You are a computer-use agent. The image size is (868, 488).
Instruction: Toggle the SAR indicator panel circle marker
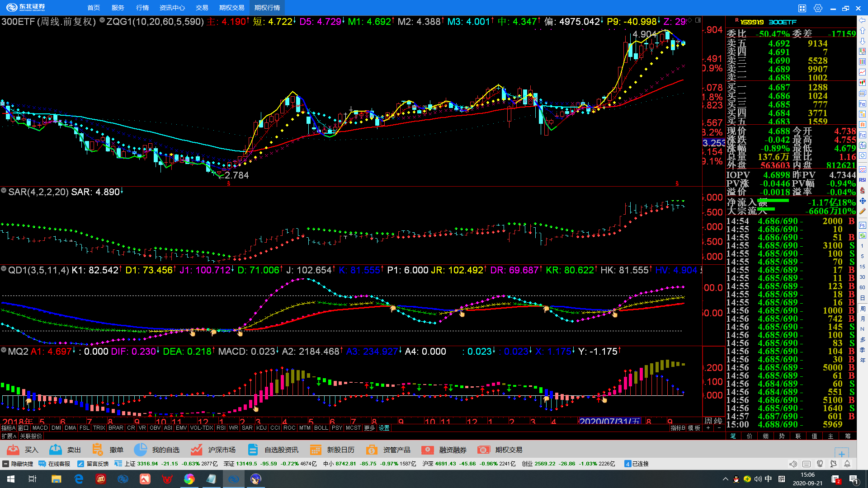(4, 191)
